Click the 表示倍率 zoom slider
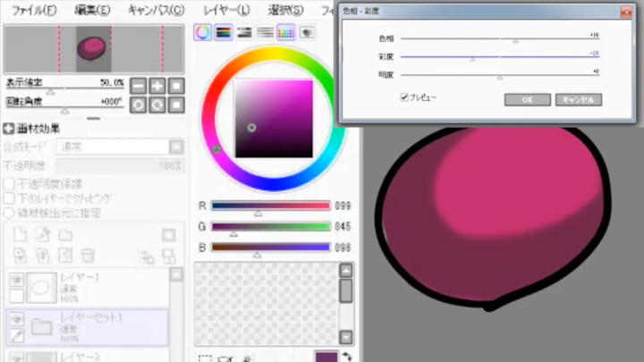Screen dimensions: 644x362 [x=65, y=88]
